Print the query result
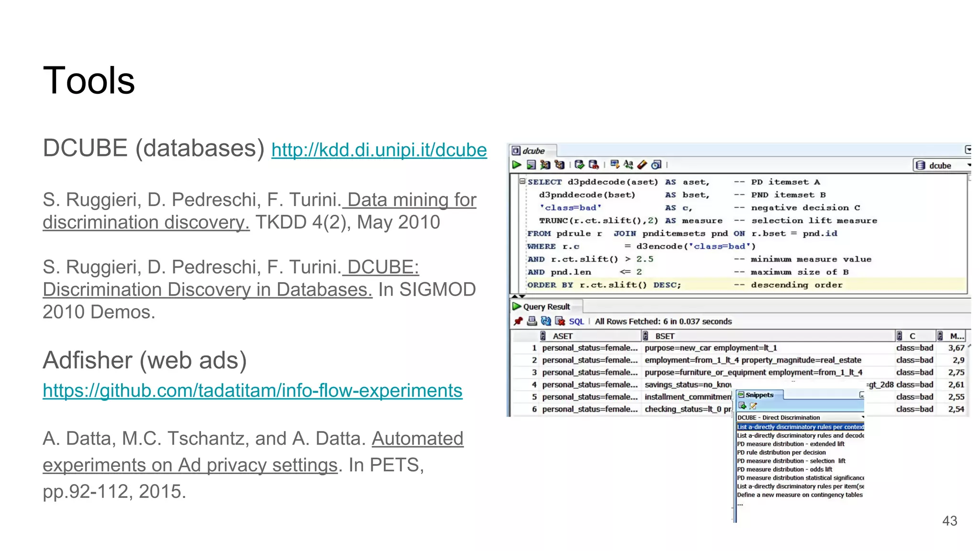The width and height of the screenshot is (980, 551). pyautogui.click(x=532, y=321)
